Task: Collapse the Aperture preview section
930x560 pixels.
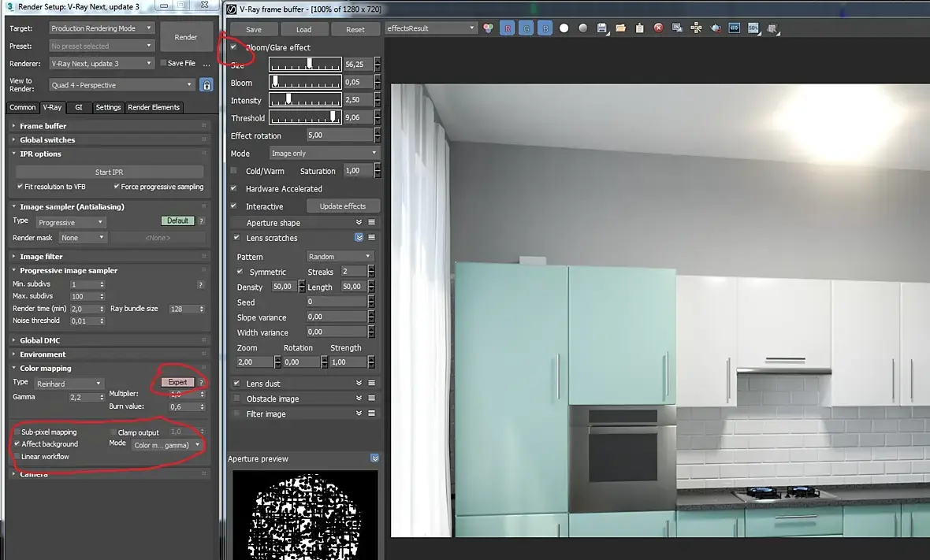Action: (374, 458)
